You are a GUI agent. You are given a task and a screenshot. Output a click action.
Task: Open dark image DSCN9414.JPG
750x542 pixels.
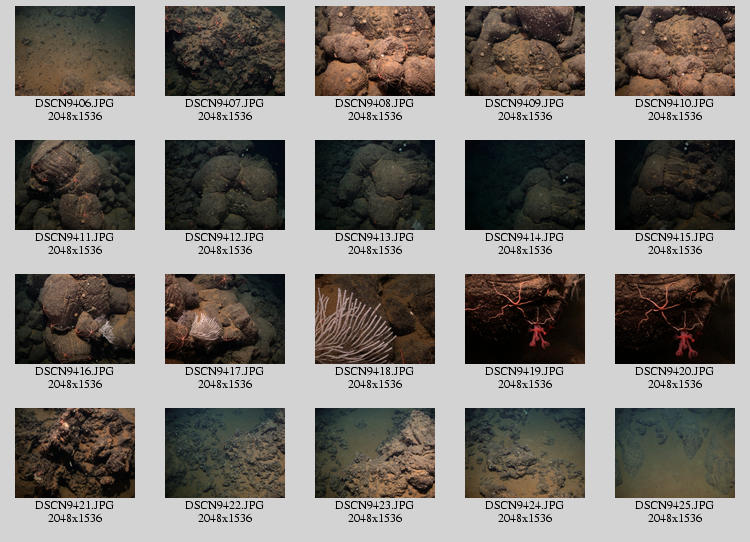pos(525,185)
